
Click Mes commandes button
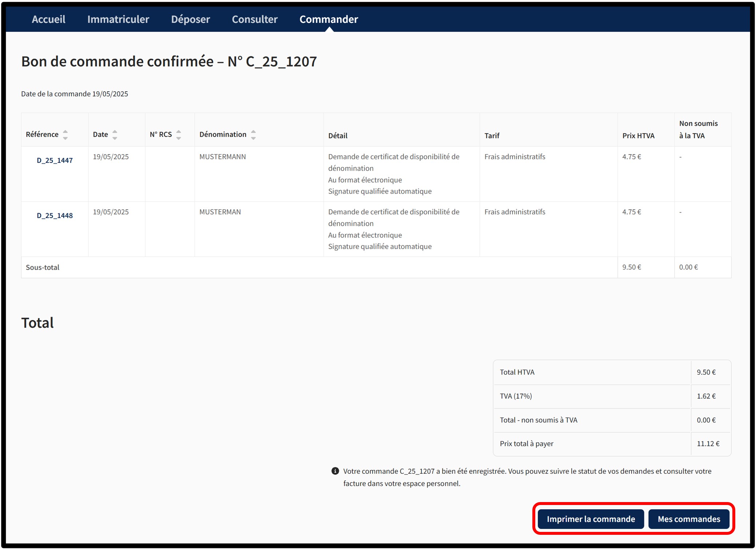689,519
